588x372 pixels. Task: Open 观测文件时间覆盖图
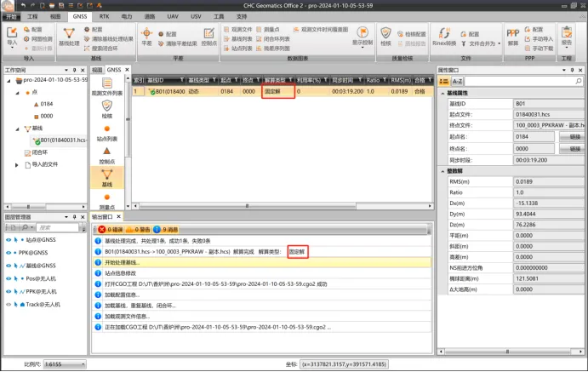click(x=321, y=29)
